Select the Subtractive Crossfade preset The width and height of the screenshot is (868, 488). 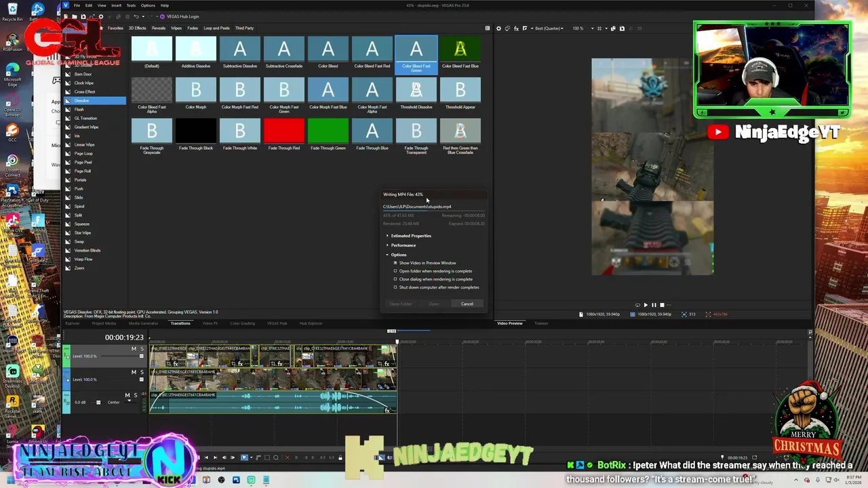point(283,53)
